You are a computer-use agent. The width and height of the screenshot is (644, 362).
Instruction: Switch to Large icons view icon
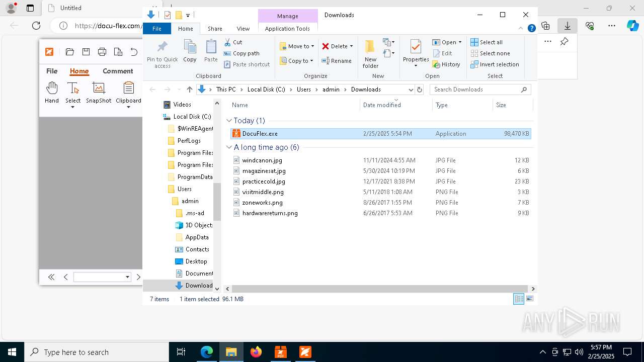tap(530, 299)
